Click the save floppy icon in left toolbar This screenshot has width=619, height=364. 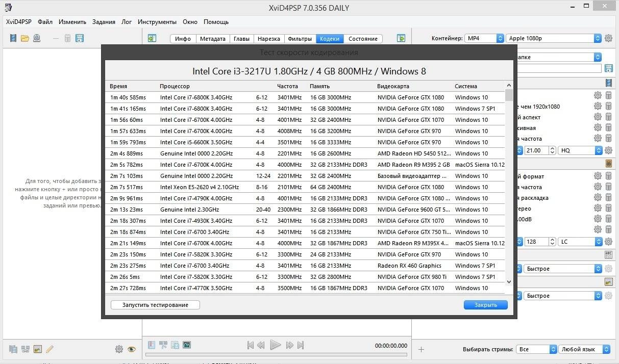tap(80, 38)
